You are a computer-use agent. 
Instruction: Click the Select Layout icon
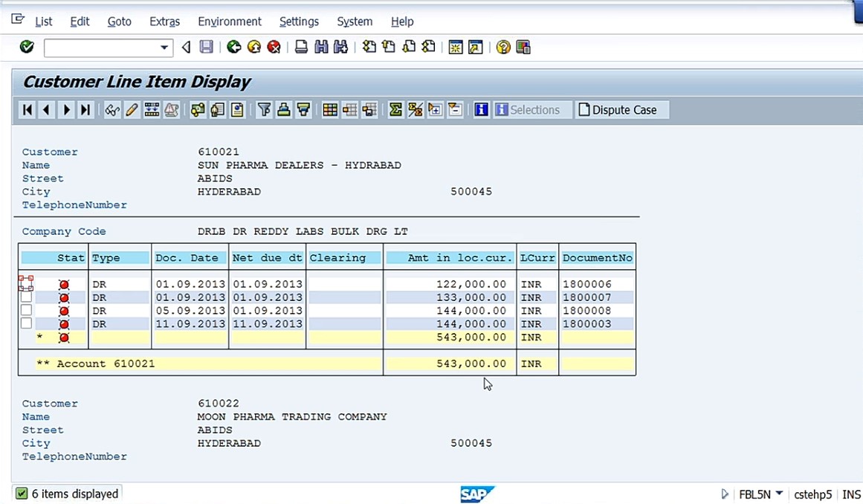pyautogui.click(x=350, y=109)
